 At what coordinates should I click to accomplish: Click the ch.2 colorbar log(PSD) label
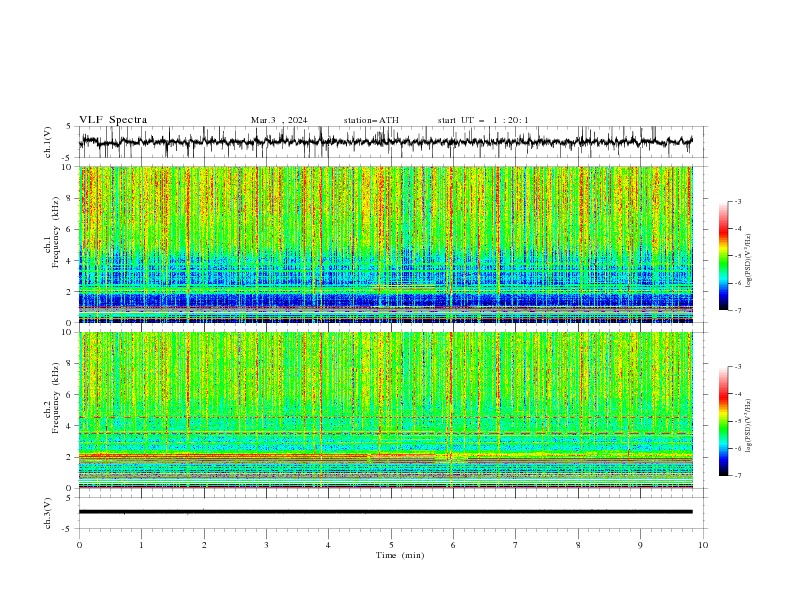(x=748, y=425)
